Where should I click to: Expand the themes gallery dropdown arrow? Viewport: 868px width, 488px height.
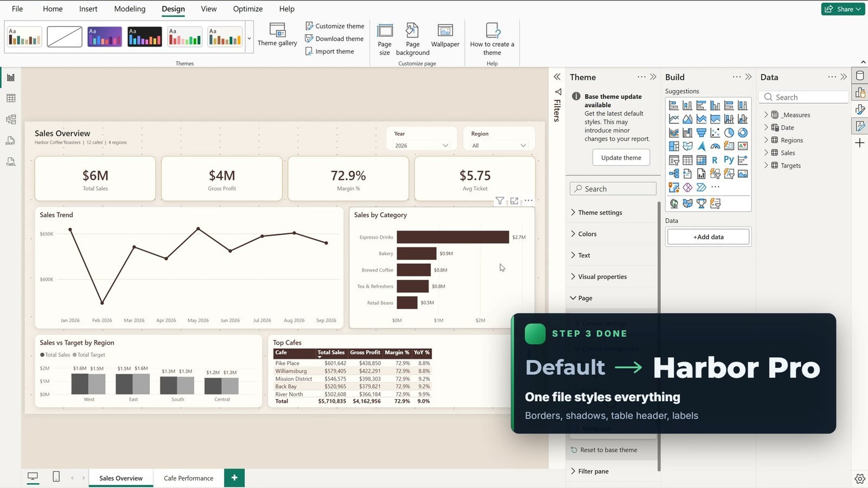pos(249,38)
